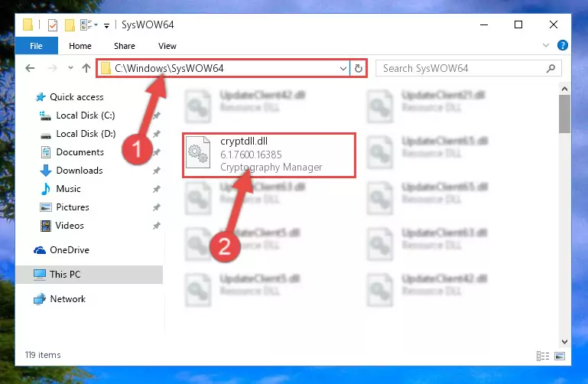The image size is (588, 384).
Task: Switch to the View ribbon tab
Action: [167, 46]
